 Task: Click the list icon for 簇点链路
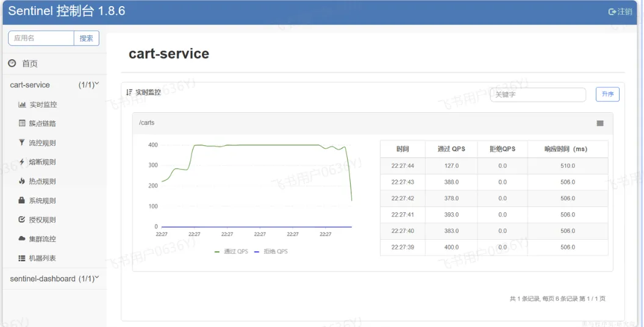[x=22, y=123]
